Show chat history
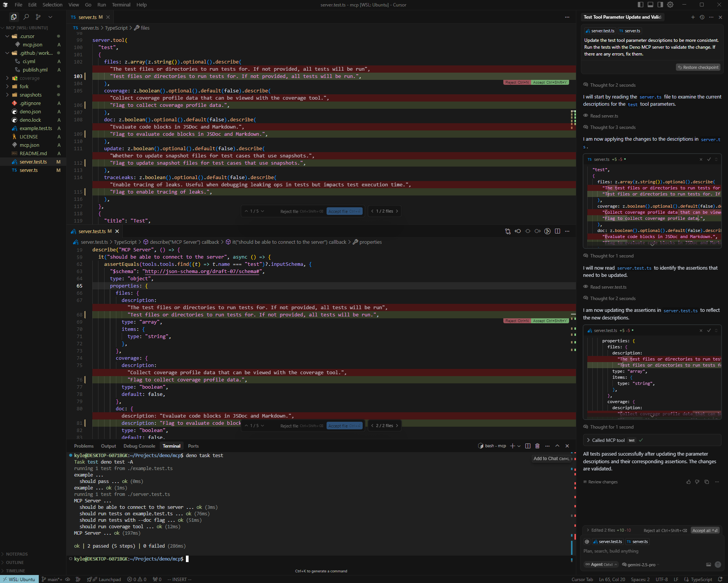This screenshot has height=583, width=728. 702,17
